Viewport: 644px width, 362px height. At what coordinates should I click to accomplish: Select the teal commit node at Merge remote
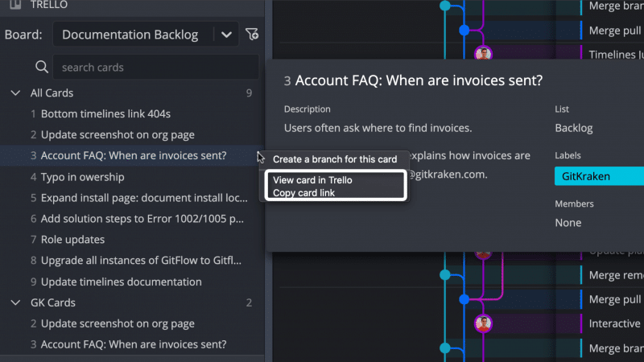pos(445,275)
